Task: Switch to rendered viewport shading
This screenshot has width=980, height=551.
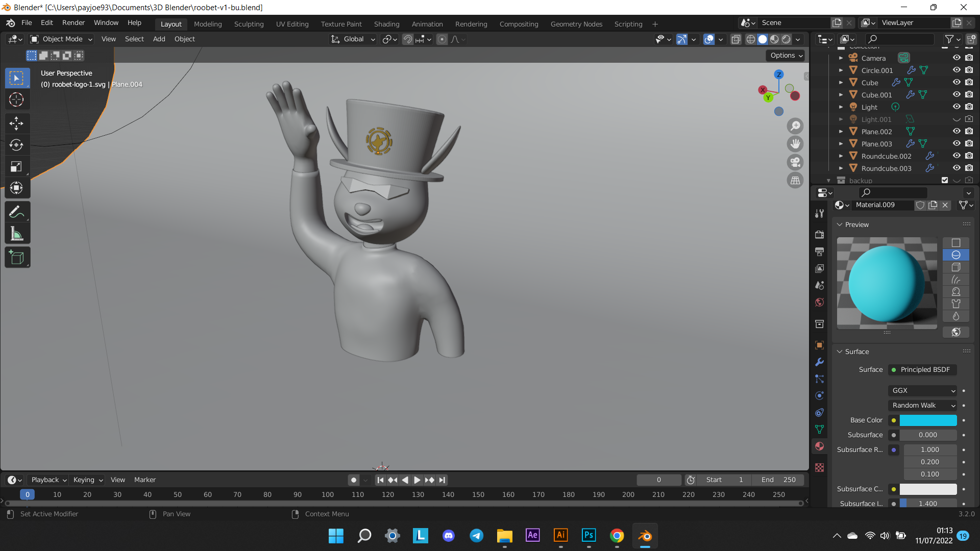Action: 787,39
